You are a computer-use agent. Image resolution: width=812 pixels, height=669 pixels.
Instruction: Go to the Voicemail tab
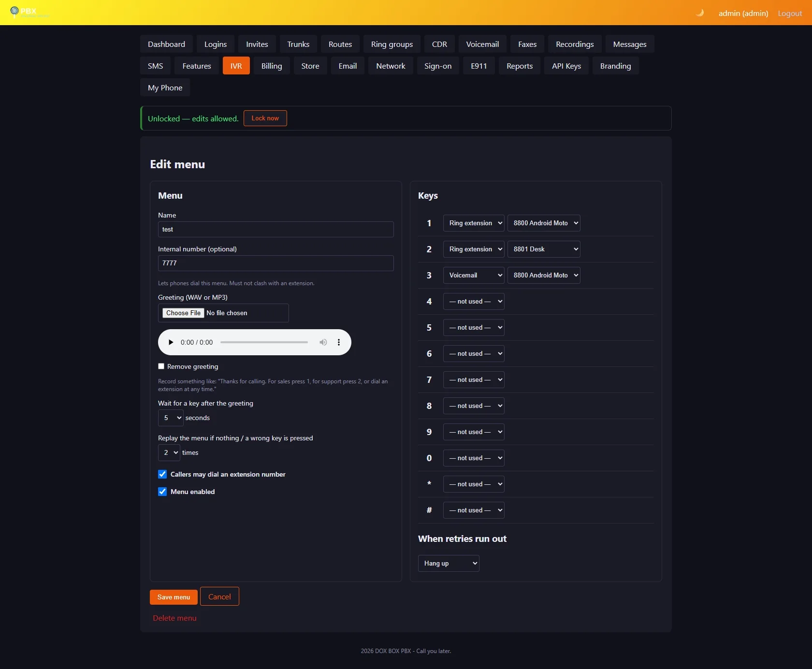482,44
